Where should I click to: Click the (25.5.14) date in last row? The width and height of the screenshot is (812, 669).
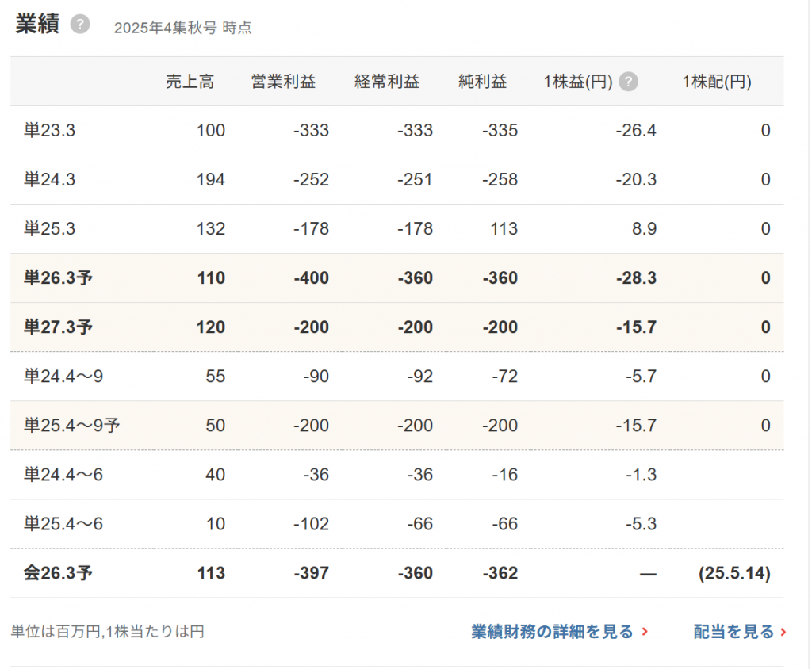click(x=734, y=573)
